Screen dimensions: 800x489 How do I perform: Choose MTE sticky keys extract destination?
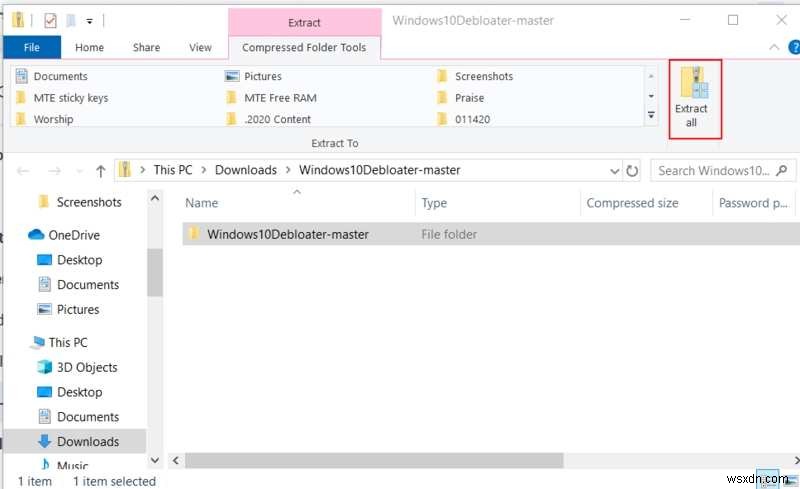[62, 97]
